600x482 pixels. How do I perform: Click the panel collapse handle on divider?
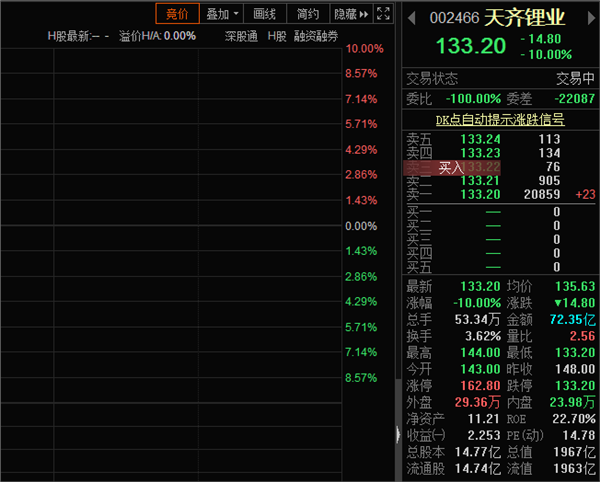tap(398, 435)
